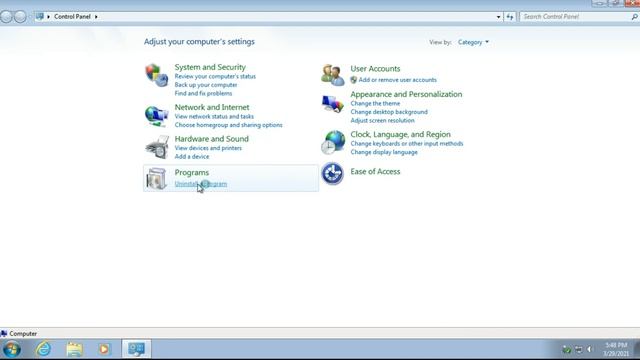
Task: Click the back navigation arrow button
Action: point(7,17)
